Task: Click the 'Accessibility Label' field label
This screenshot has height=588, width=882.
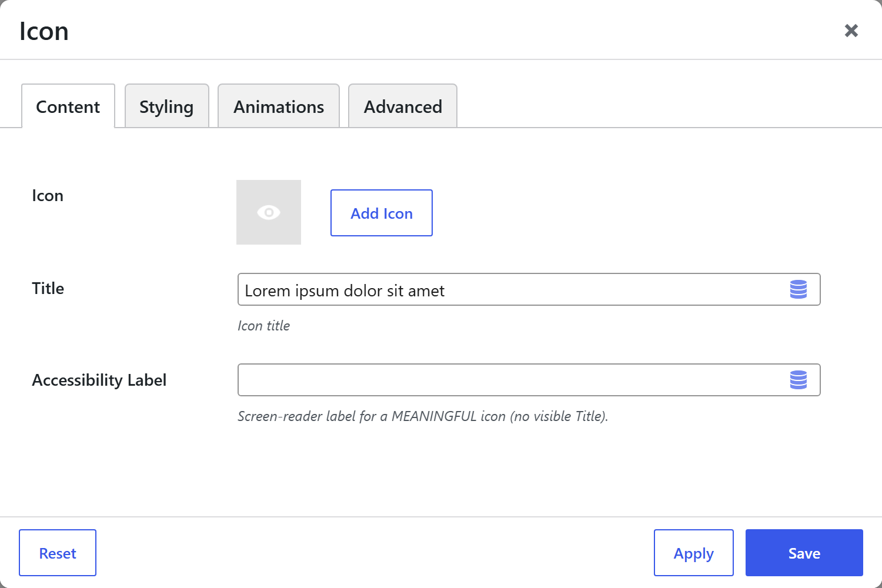Action: click(x=99, y=380)
